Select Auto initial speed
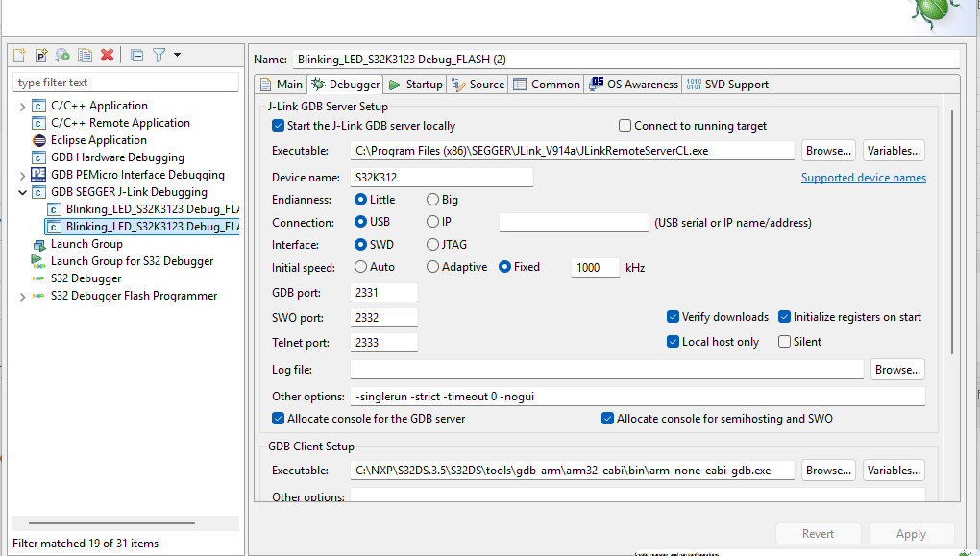 360,267
